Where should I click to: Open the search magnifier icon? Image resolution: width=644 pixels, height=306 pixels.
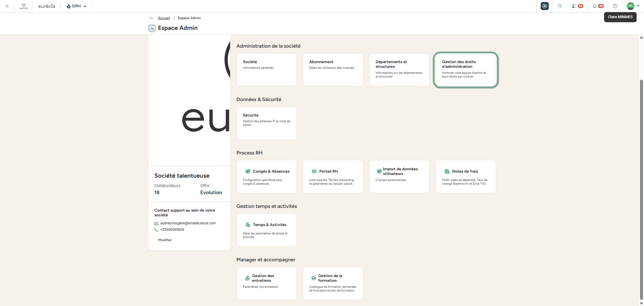560,6
